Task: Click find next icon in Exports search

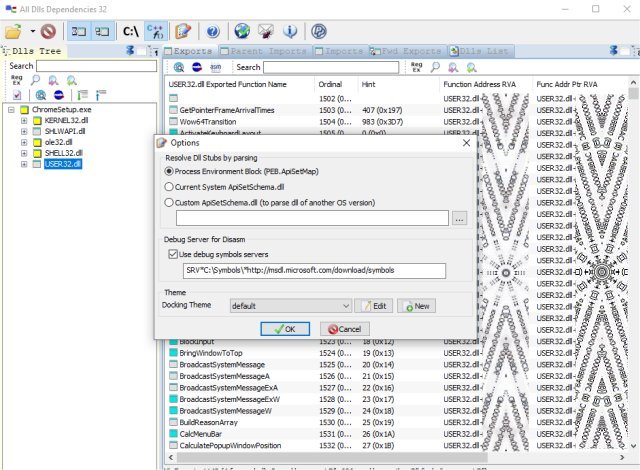Action: (471, 67)
